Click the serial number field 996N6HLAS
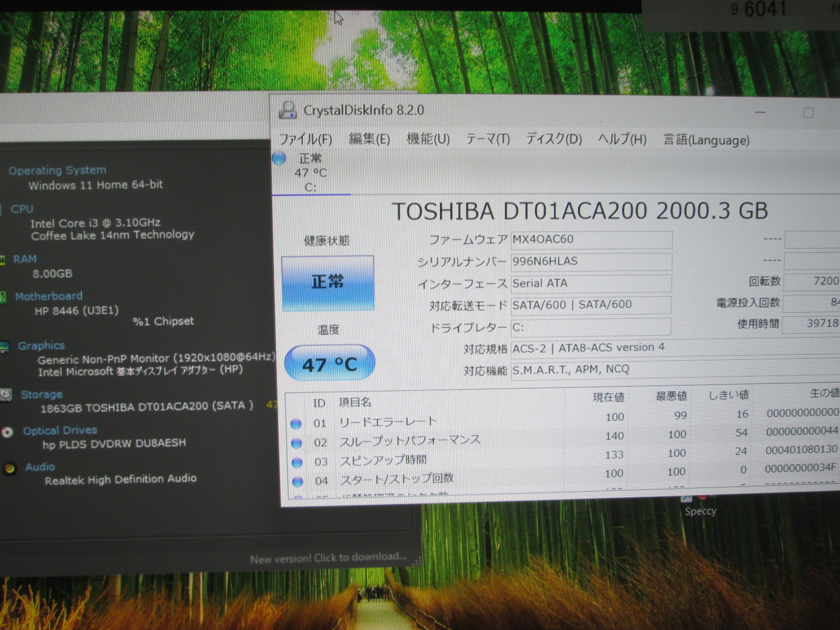The width and height of the screenshot is (840, 630). point(591,261)
